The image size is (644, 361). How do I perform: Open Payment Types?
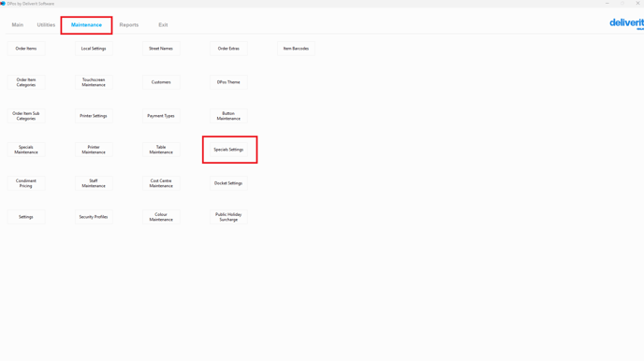[161, 116]
